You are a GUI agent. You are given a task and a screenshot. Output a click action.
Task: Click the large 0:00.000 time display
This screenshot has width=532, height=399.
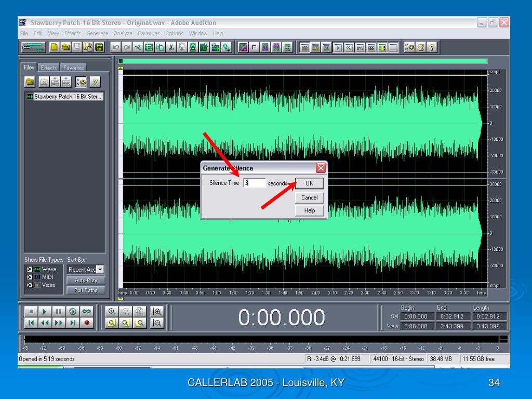click(281, 317)
